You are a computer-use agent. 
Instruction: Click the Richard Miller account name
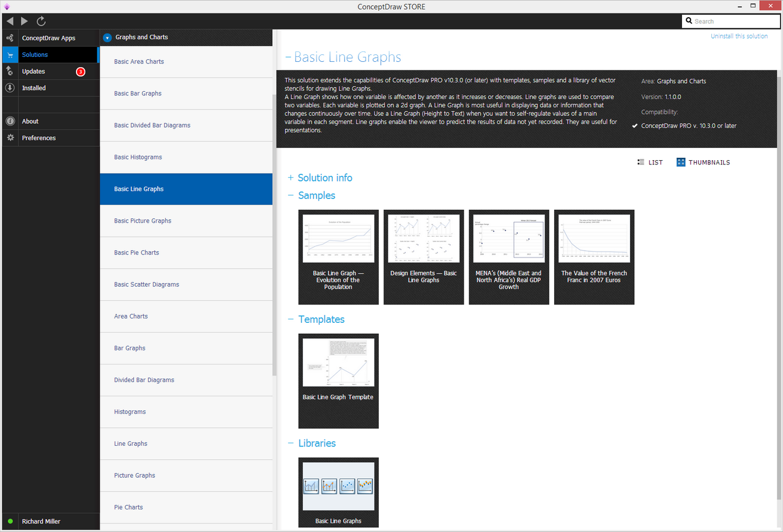tap(41, 522)
